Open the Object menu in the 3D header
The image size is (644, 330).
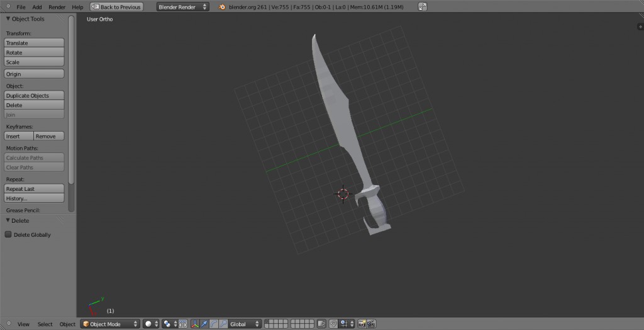[x=68, y=324]
